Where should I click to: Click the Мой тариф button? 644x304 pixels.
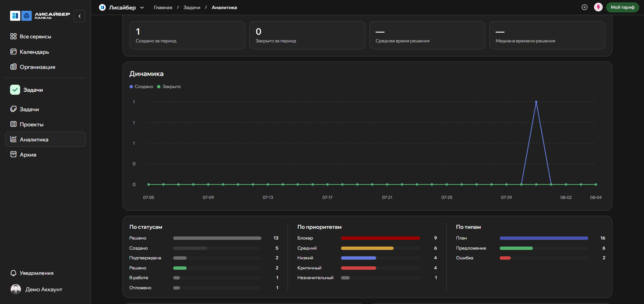tap(623, 7)
